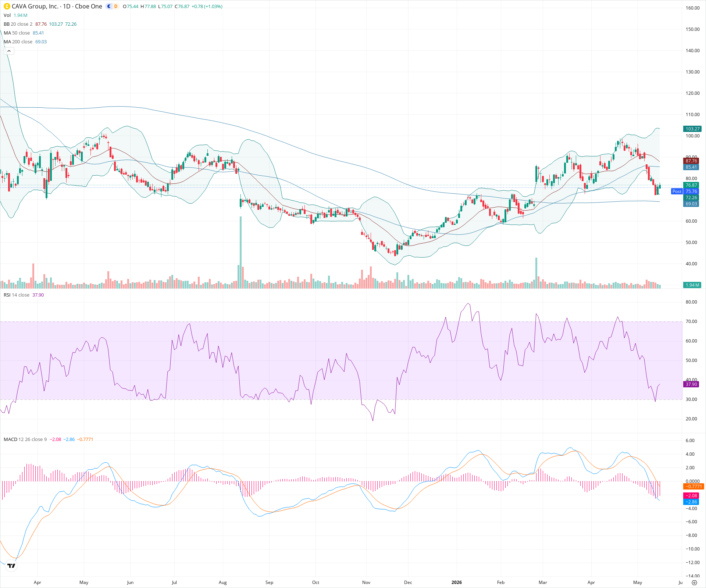Click the Feb label on time axis

[x=501, y=582]
